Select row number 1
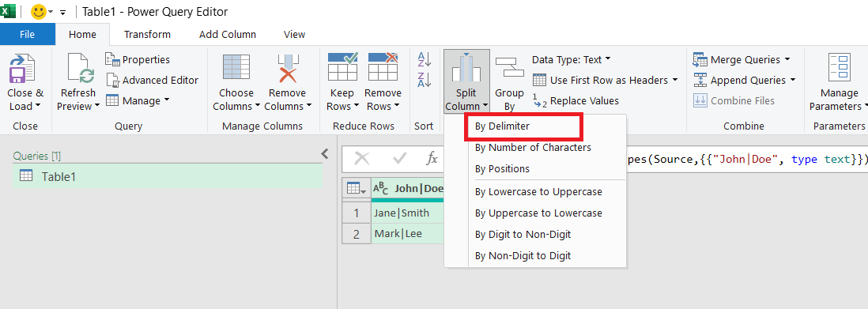This screenshot has width=868, height=309. (x=356, y=213)
